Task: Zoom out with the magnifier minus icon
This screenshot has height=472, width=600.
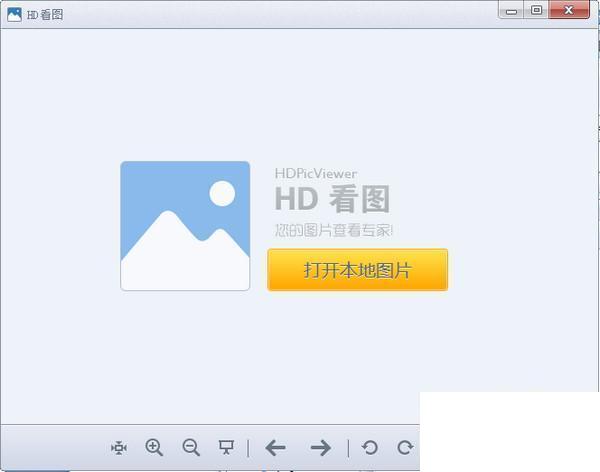Action: [x=191, y=447]
